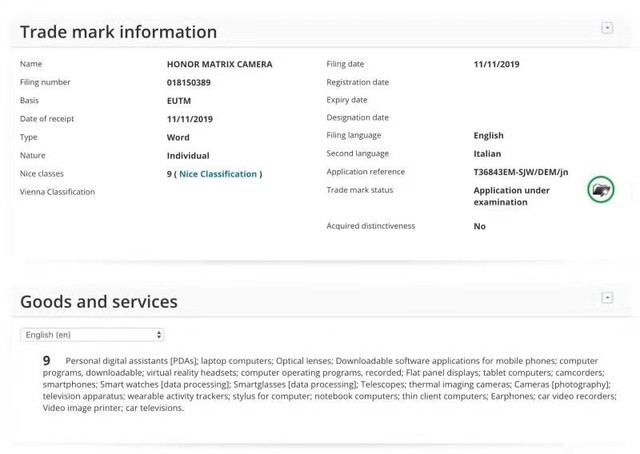
Task: Click the Nice classes value 9
Action: coord(170,174)
